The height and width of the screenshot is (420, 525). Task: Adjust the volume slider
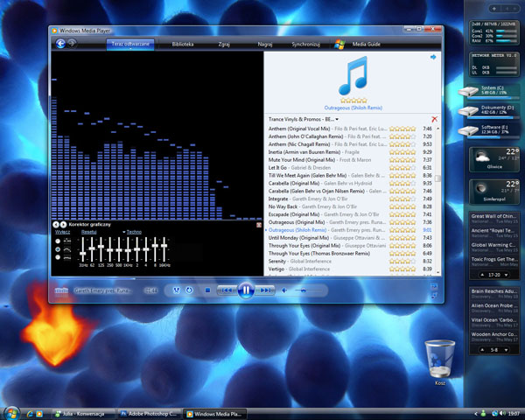click(x=308, y=290)
